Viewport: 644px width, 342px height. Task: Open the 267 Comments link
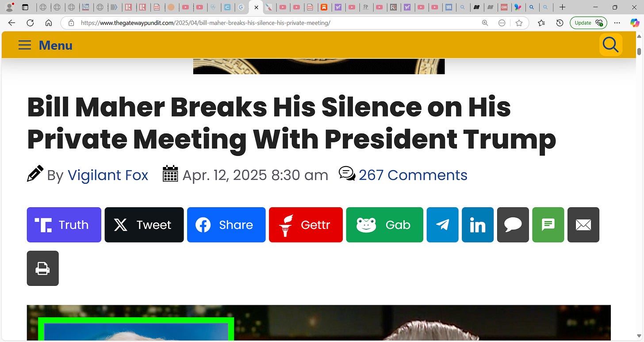[413, 175]
